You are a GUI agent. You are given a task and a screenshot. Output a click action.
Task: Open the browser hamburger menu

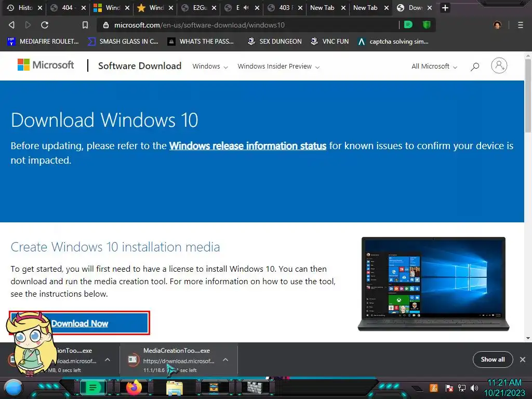tap(521, 25)
